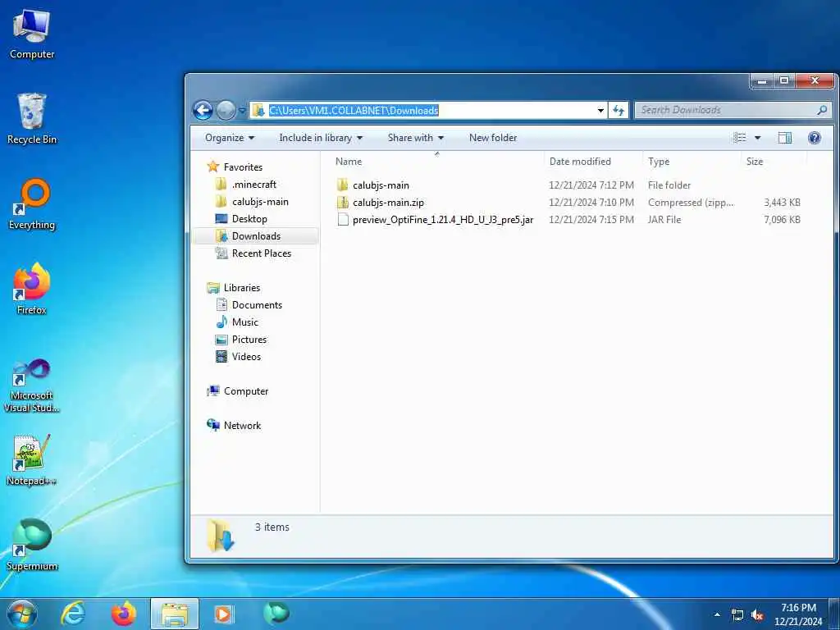The width and height of the screenshot is (840, 630).
Task: Click New folder button
Action: (493, 138)
